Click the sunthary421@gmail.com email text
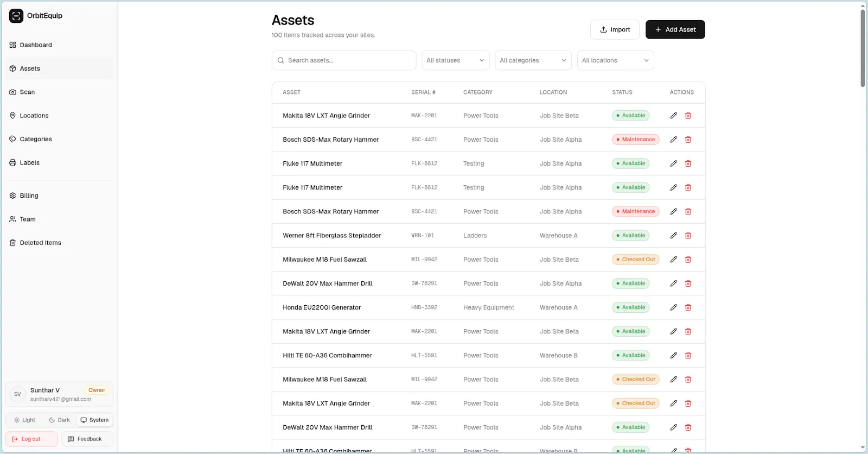 pos(61,399)
